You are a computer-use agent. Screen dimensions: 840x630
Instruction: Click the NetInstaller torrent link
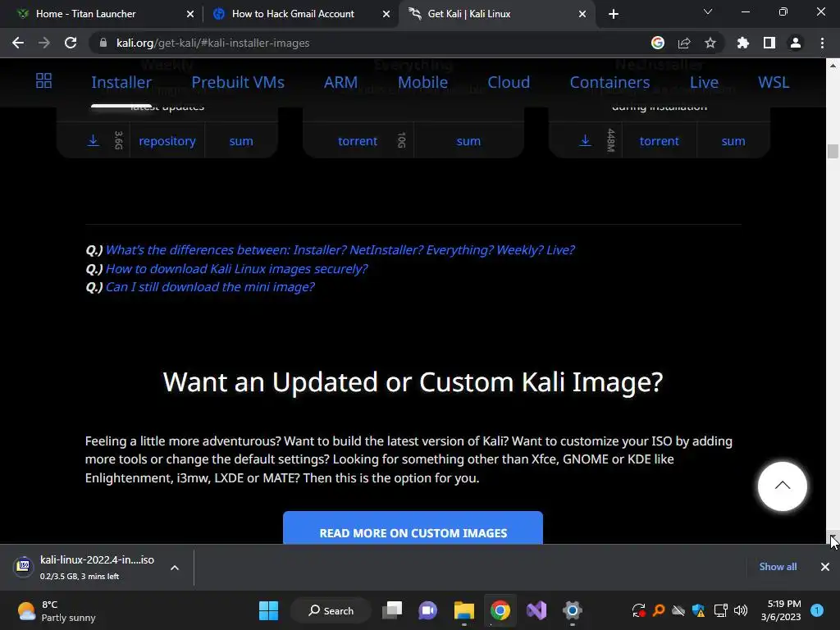click(659, 141)
